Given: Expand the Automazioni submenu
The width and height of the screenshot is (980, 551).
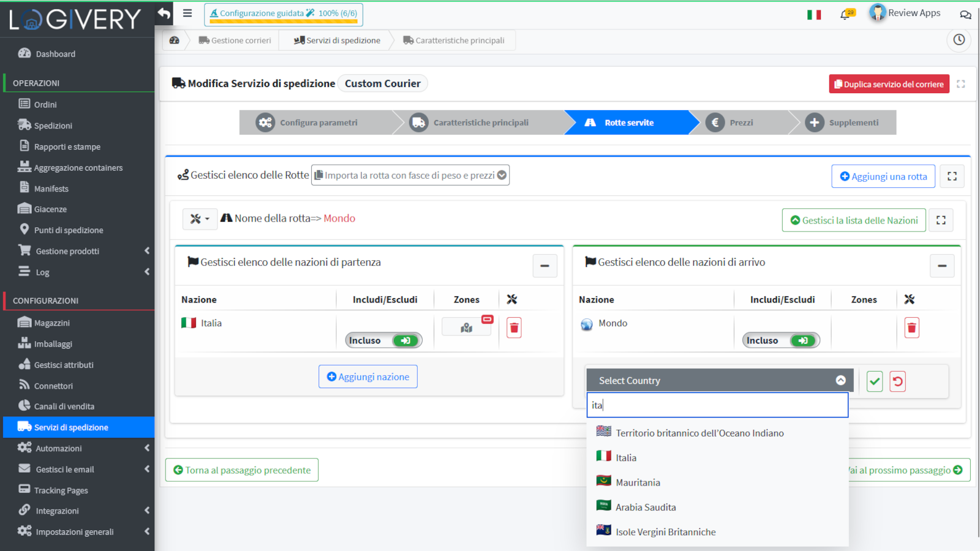Looking at the screenshot, I should tap(147, 448).
